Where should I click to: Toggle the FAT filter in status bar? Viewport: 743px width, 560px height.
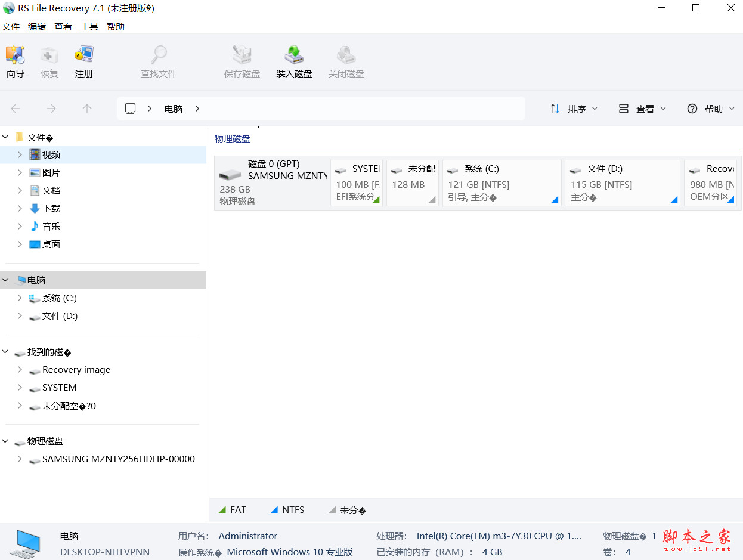point(233,510)
